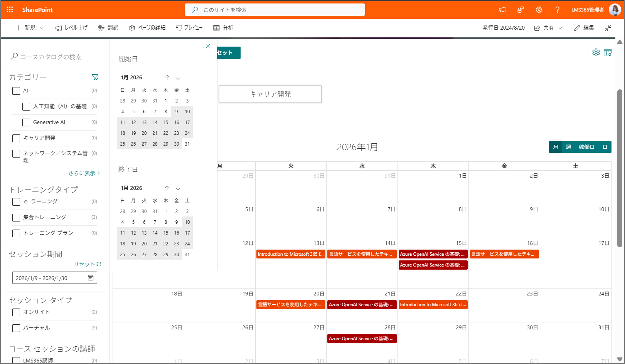This screenshot has height=364, width=625.
Task: Check the バーチャル session type checkbox
Action: coord(16,328)
